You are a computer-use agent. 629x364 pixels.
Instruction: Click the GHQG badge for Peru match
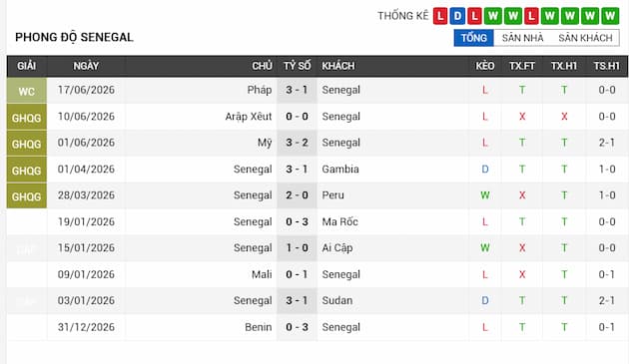coord(27,196)
